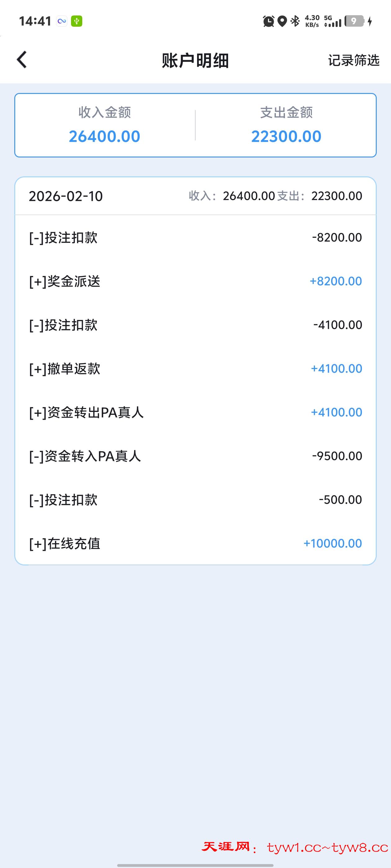Open the 投注扣款 -8200.00 record
This screenshot has height=868, width=391.
coord(195,237)
